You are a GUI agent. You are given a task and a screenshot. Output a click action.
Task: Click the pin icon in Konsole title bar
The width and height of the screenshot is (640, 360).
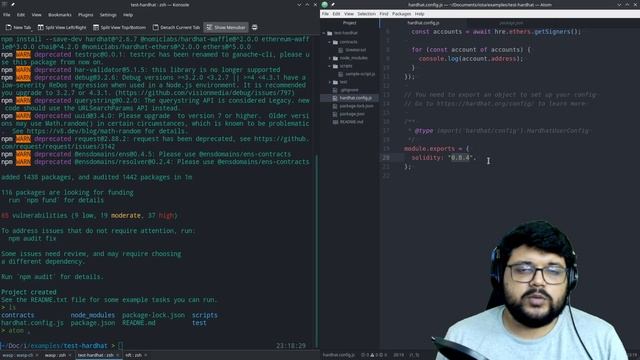coord(13,4)
